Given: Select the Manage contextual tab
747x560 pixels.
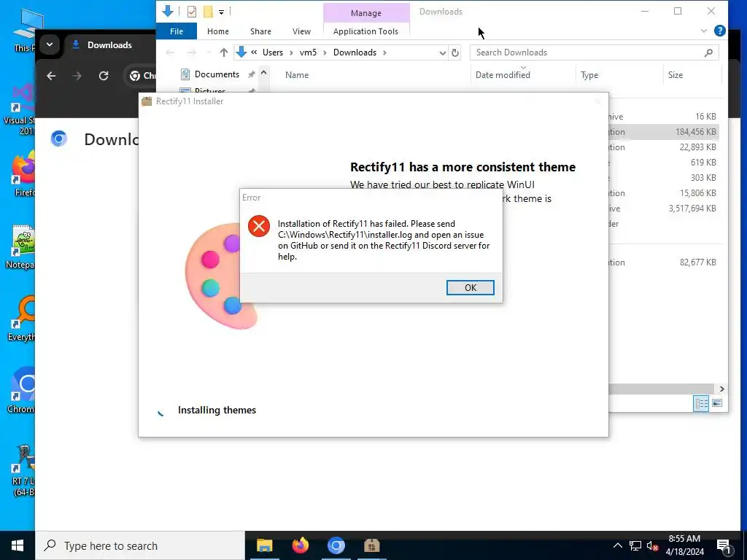Looking at the screenshot, I should 366,13.
